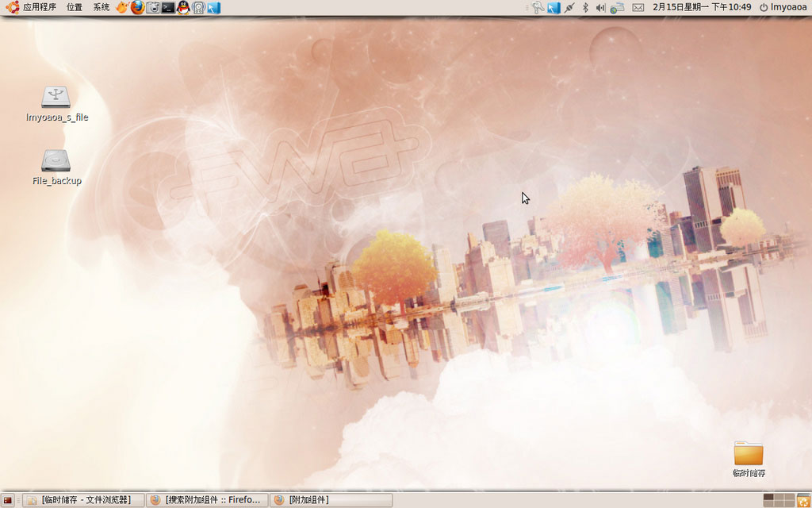Click the blue cursor launcher on left panel

[214, 7]
